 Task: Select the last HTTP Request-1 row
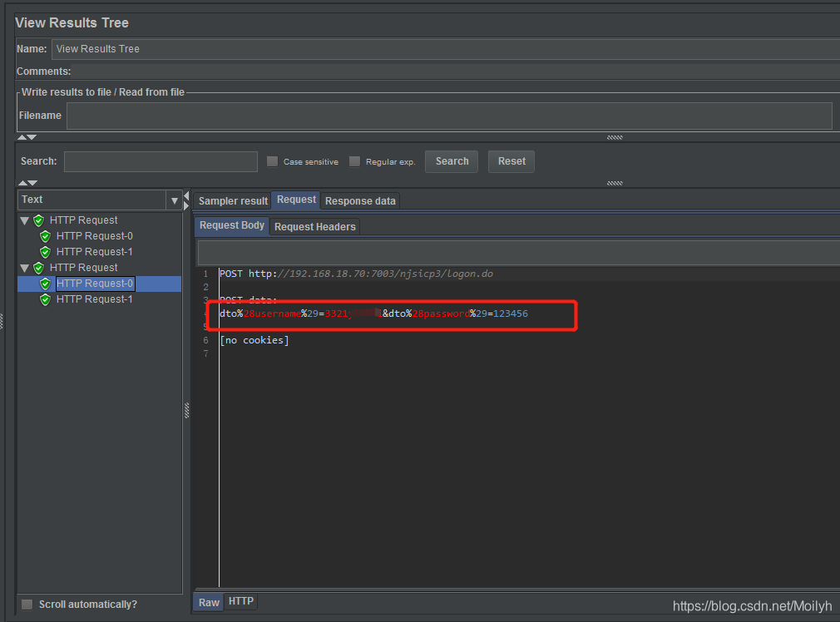tap(94, 299)
